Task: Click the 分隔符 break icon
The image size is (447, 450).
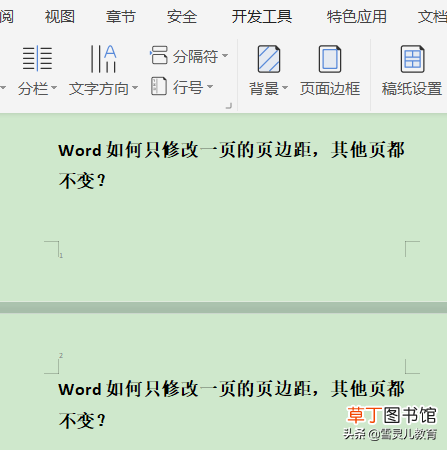Action: tap(159, 55)
